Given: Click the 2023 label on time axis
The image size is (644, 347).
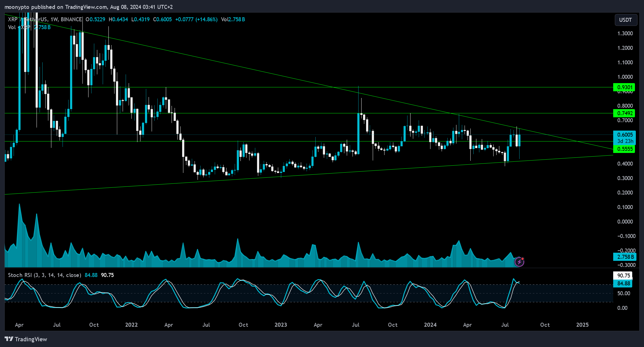Looking at the screenshot, I should pos(281,325).
